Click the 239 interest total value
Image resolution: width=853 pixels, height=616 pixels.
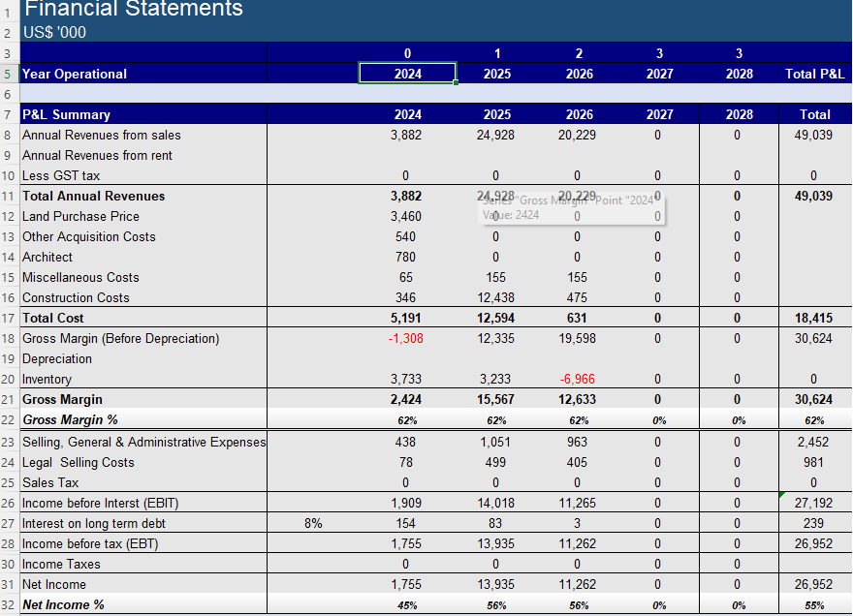click(x=813, y=524)
